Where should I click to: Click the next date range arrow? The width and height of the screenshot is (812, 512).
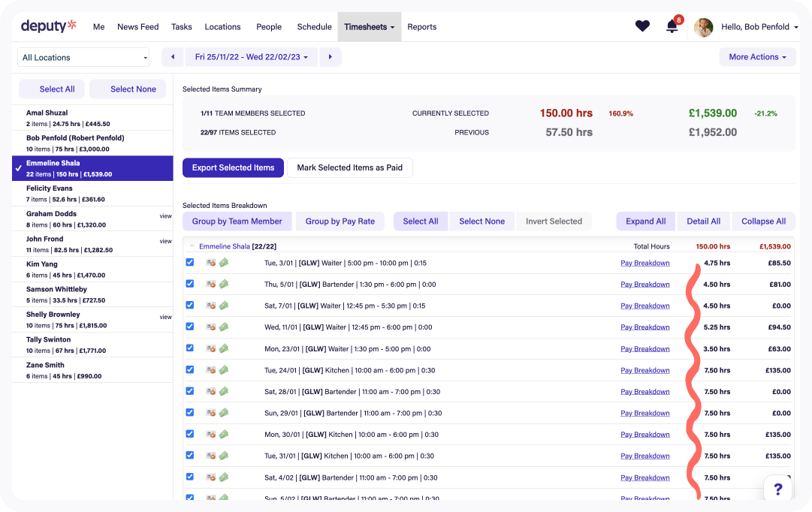[331, 56]
